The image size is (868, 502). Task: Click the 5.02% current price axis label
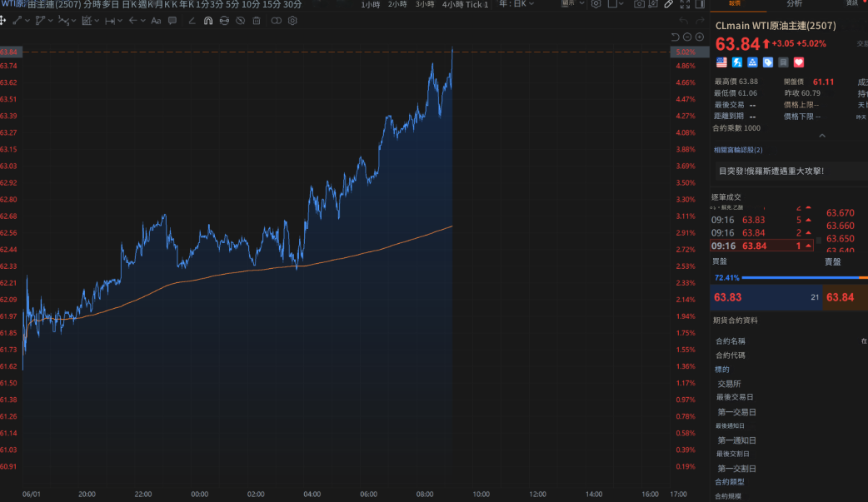tap(689, 52)
